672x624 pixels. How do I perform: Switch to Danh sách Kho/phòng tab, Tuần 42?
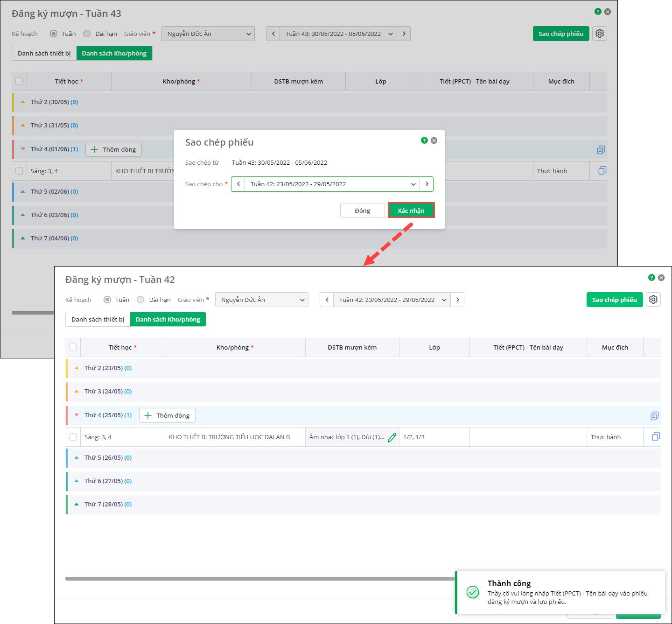coord(168,319)
